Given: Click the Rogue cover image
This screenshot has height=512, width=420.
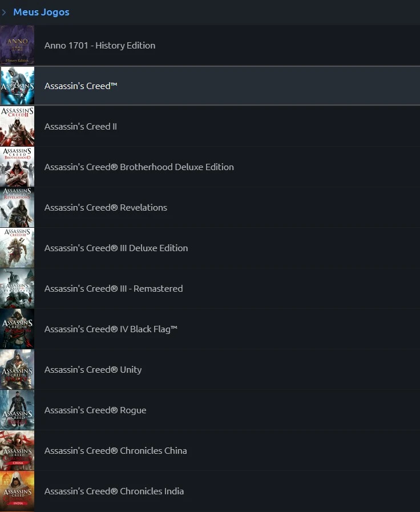Looking at the screenshot, I should (17, 410).
